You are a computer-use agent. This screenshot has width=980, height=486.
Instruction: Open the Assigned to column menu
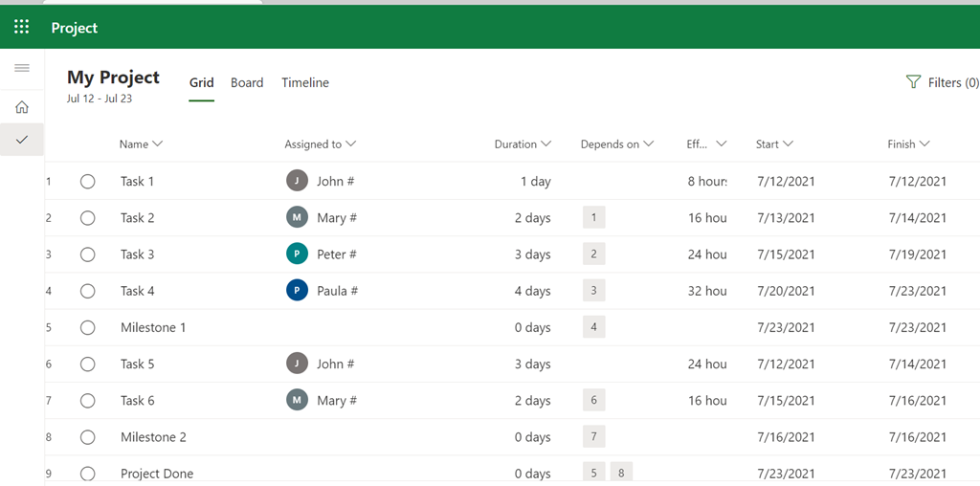click(351, 144)
